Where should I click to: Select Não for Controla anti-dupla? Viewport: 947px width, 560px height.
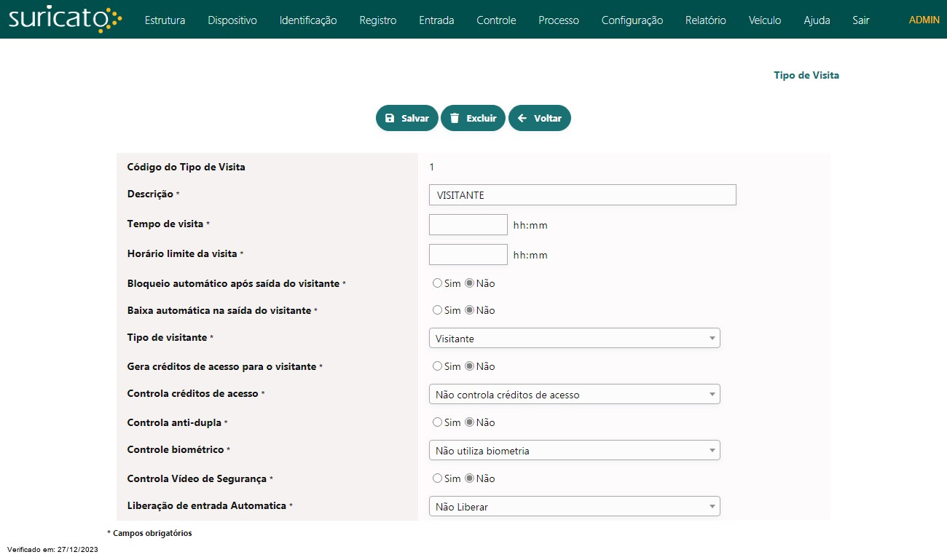[x=470, y=422]
